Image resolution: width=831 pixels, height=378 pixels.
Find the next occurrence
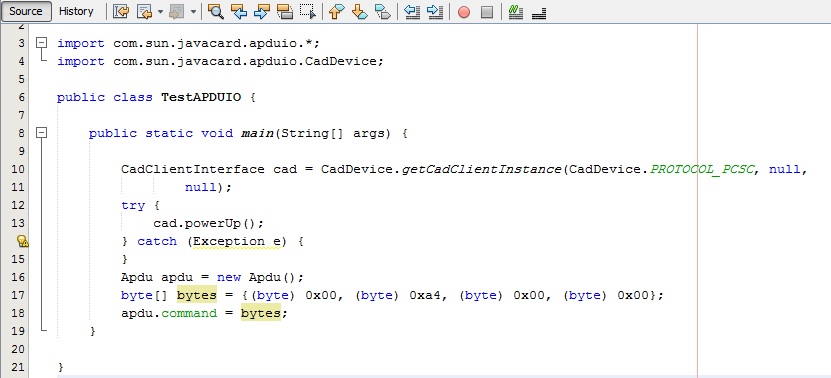[x=261, y=11]
